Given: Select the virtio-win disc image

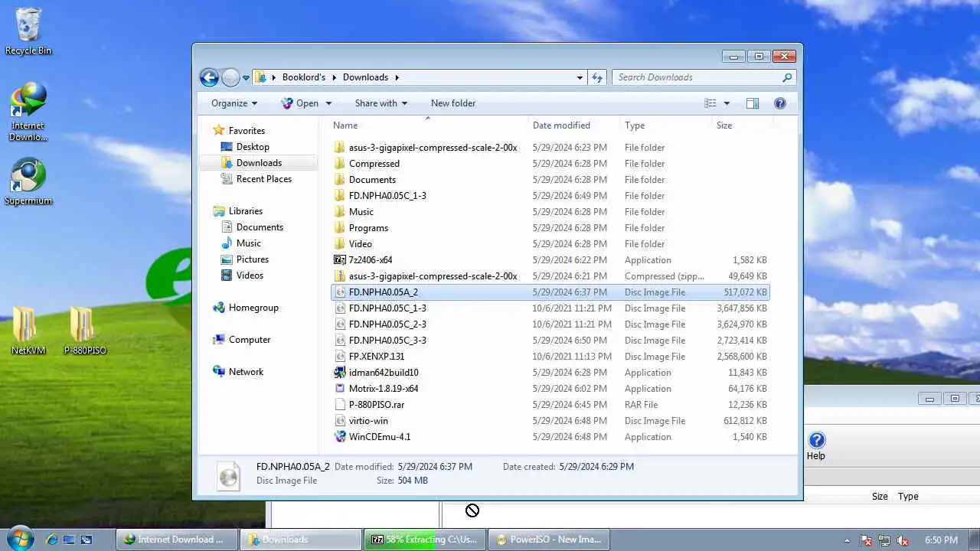Looking at the screenshot, I should [x=550, y=421].
